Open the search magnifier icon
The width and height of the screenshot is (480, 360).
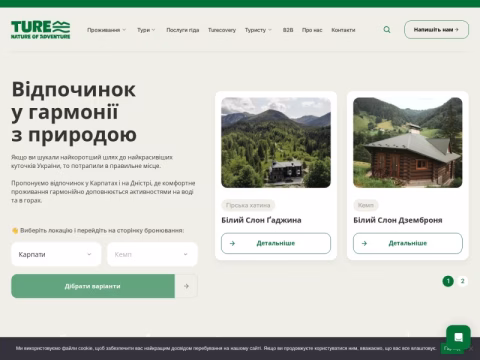coord(387,30)
